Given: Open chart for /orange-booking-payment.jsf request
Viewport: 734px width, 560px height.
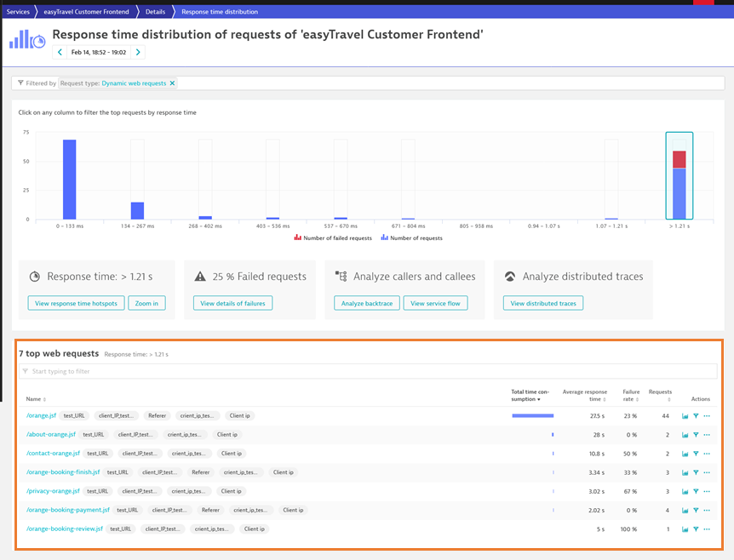Looking at the screenshot, I should (685, 511).
